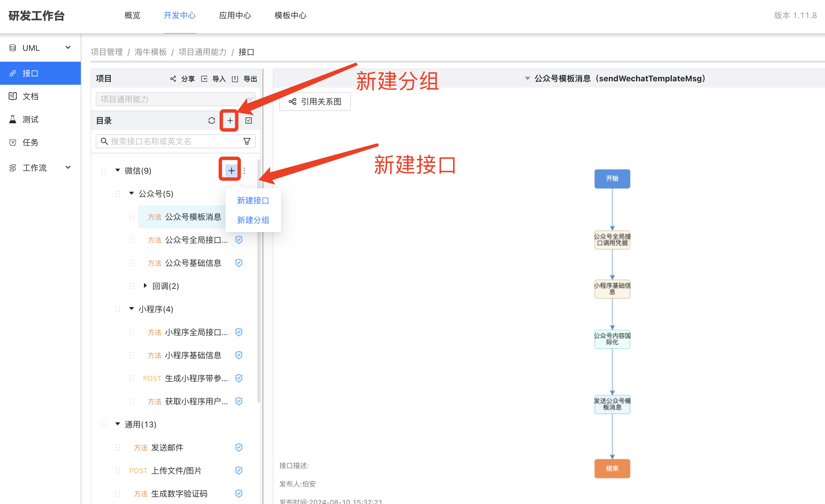Click shield icon next to 生成数字验证码
This screenshot has width=825, height=504.
point(239,494)
